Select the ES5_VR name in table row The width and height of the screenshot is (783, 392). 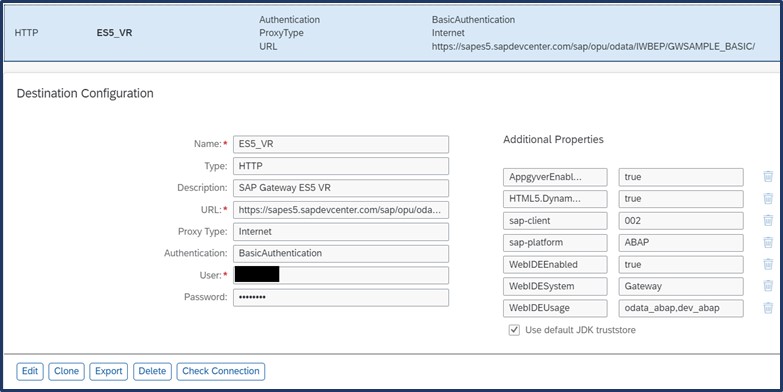[x=114, y=33]
